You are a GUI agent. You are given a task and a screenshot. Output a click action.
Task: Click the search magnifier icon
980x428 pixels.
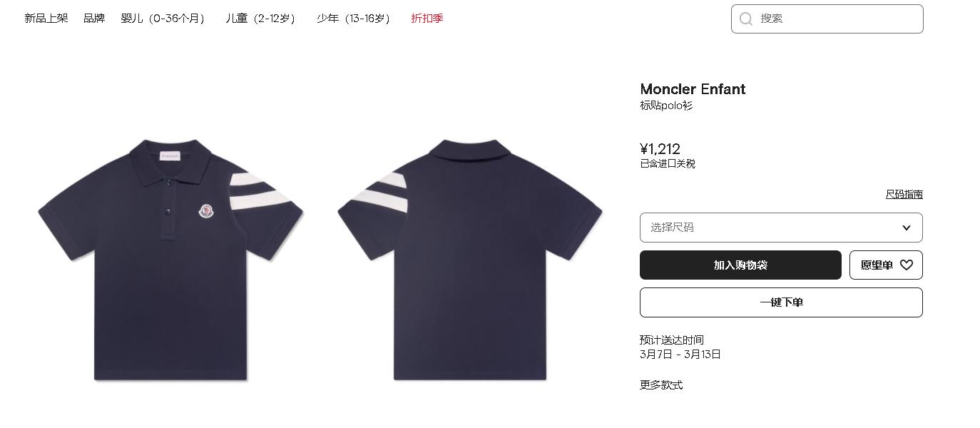tap(746, 19)
